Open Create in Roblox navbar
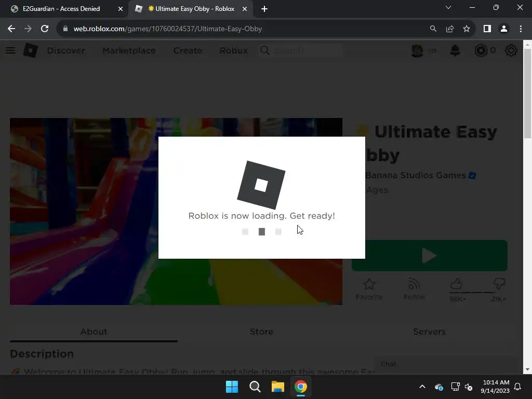This screenshot has width=532, height=399. click(188, 50)
